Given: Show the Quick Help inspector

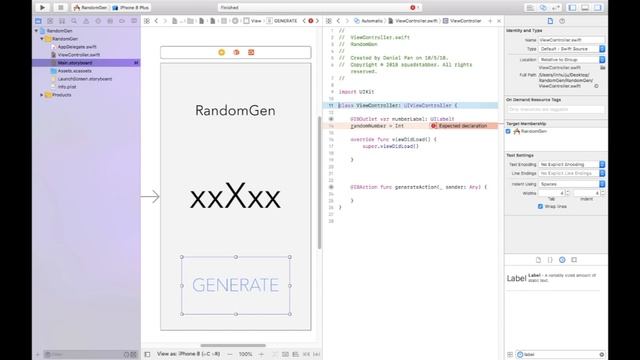Looking at the screenshot, I should pyautogui.click(x=562, y=21).
